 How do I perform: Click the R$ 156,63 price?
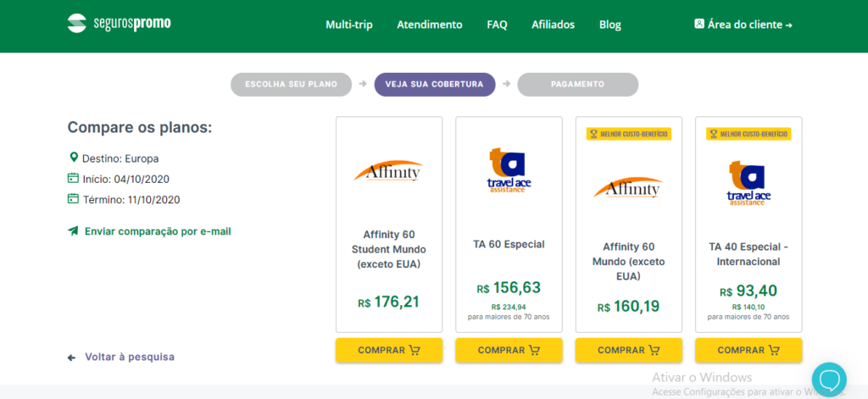[509, 288]
